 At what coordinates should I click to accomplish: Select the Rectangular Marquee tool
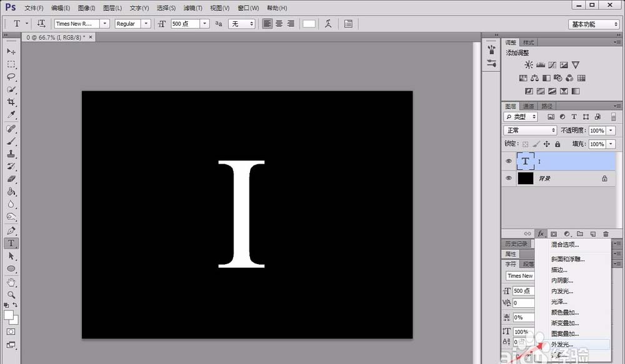point(11,64)
